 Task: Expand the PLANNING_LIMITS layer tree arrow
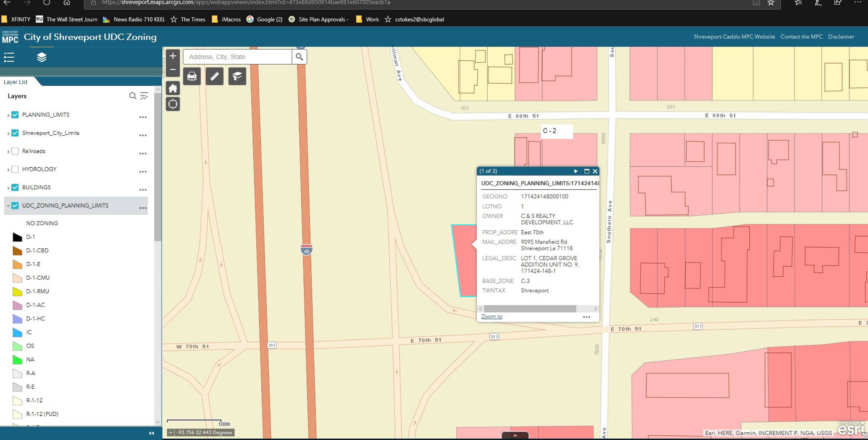8,115
